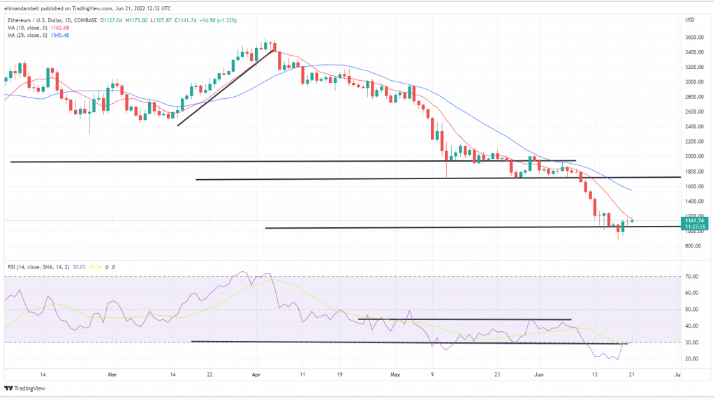Click the 800.00 price axis label
This screenshot has height=399, width=714.
(693, 246)
